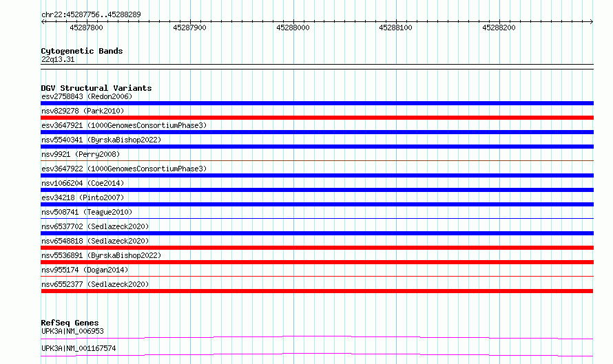Screen dimensions: 613x364
Task: Select the red bar under nsv829278
Action: (317, 118)
